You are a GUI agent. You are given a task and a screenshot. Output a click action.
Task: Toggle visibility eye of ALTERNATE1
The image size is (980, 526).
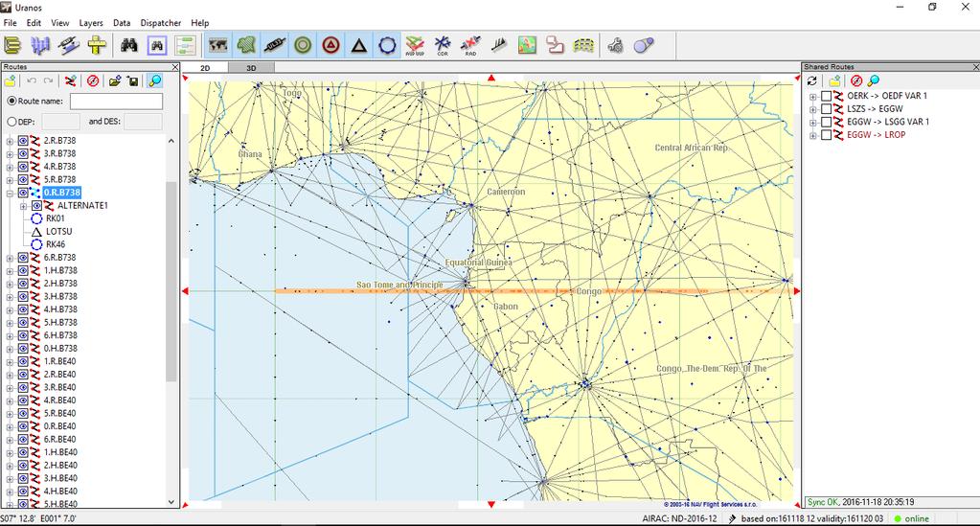(x=36, y=206)
